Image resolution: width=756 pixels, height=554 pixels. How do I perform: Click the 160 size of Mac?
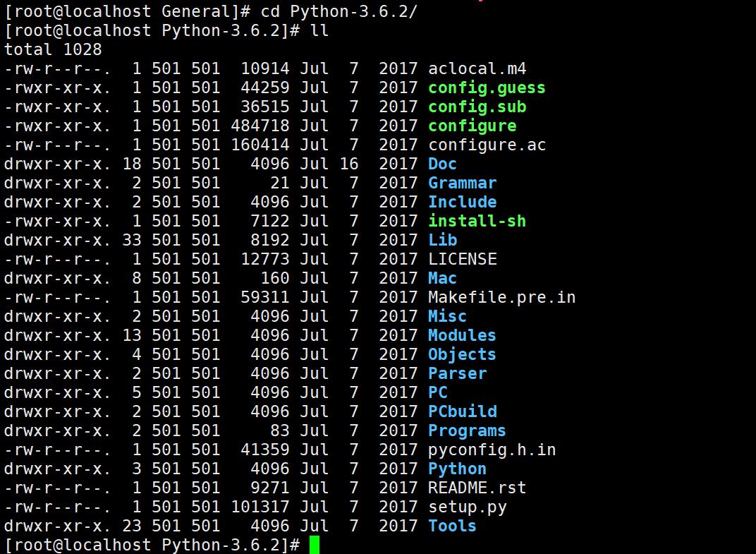tap(275, 279)
